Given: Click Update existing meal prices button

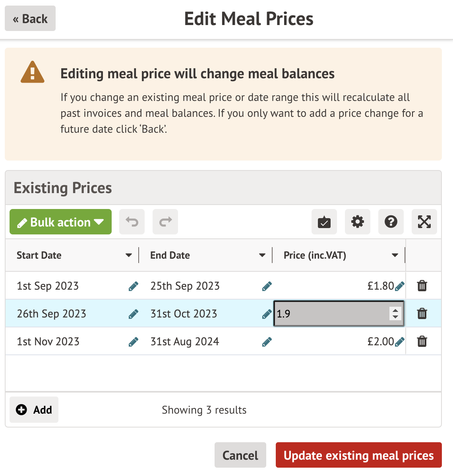Looking at the screenshot, I should (x=358, y=455).
